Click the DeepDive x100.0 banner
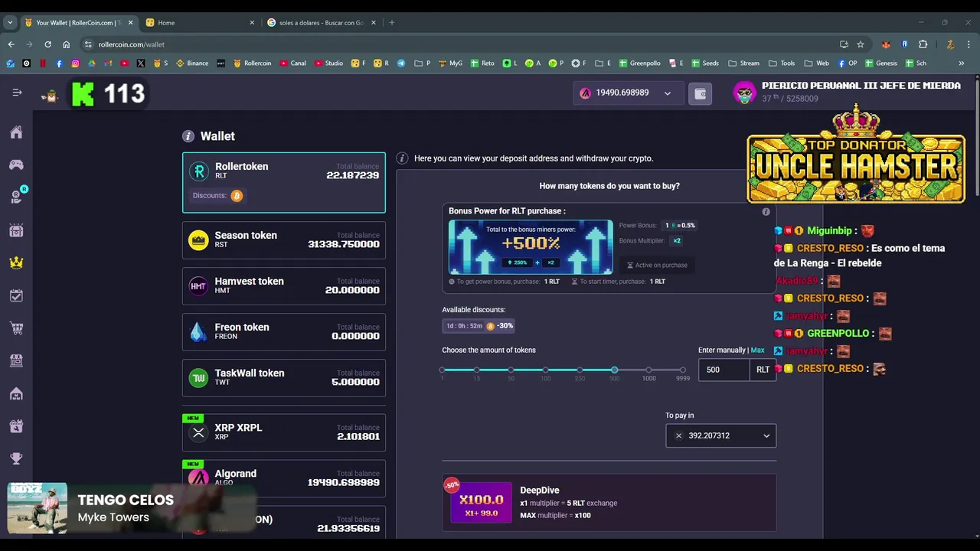Viewport: 980px width, 551px height. pyautogui.click(x=481, y=503)
